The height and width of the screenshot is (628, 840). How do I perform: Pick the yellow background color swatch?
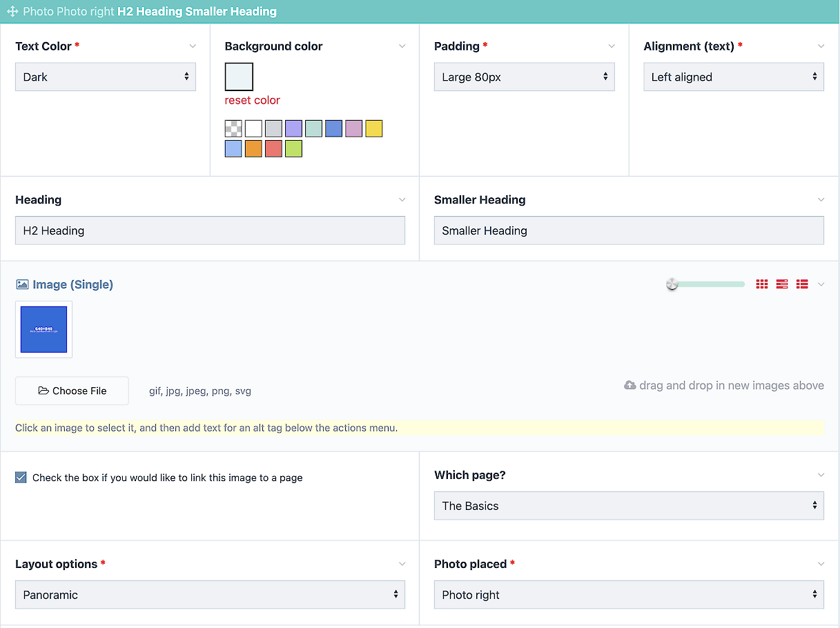pos(374,129)
